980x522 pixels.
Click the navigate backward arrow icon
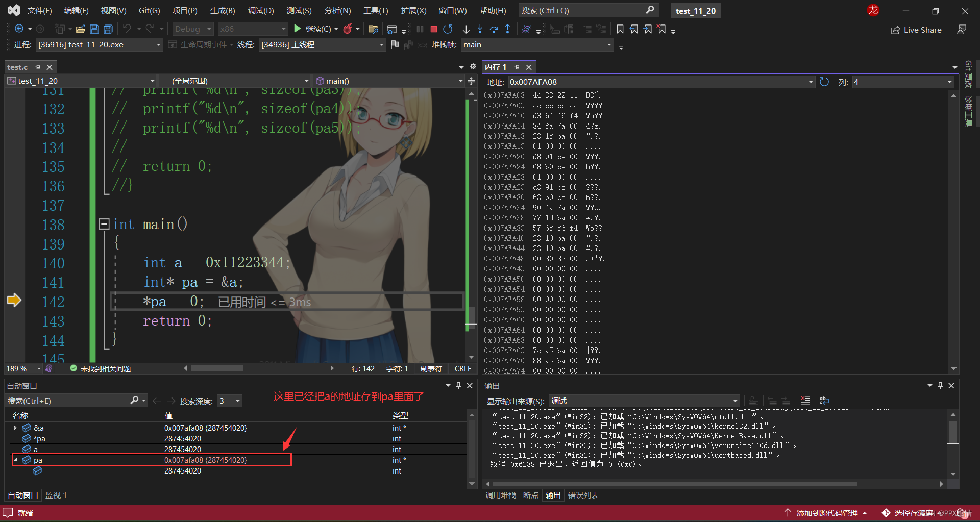pos(19,29)
